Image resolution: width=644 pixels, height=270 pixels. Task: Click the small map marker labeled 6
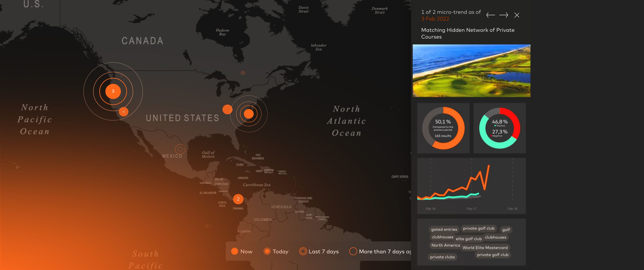(x=124, y=111)
